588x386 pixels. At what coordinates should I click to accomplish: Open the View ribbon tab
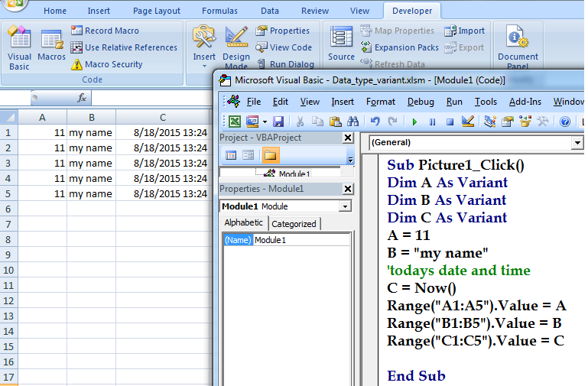coord(359,11)
